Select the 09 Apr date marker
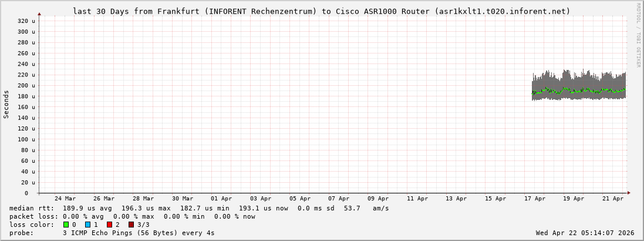 (378, 199)
